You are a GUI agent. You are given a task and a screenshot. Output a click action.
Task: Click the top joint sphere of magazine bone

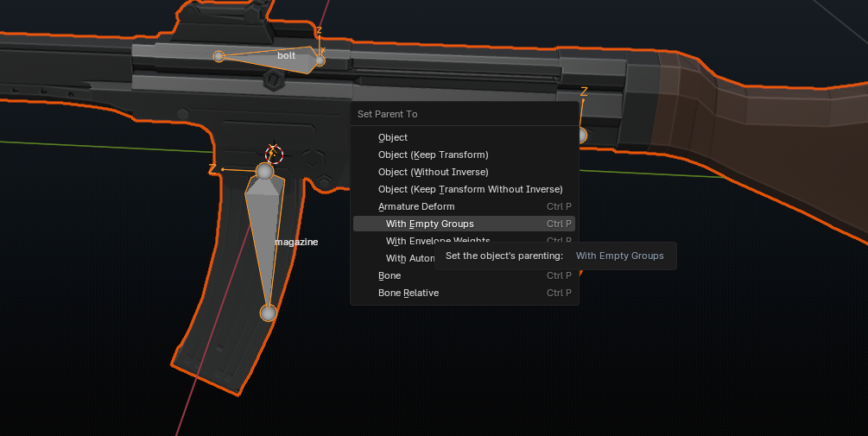[x=265, y=172]
